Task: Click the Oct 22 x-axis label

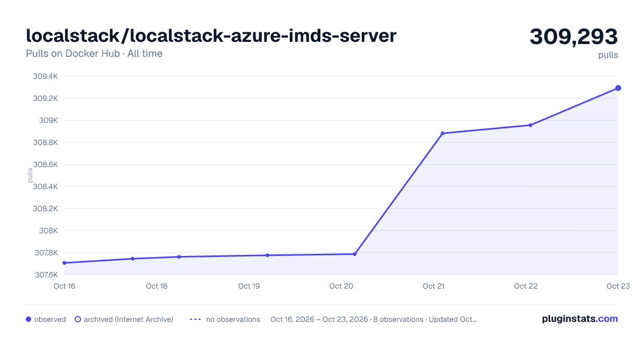Action: 526,286
